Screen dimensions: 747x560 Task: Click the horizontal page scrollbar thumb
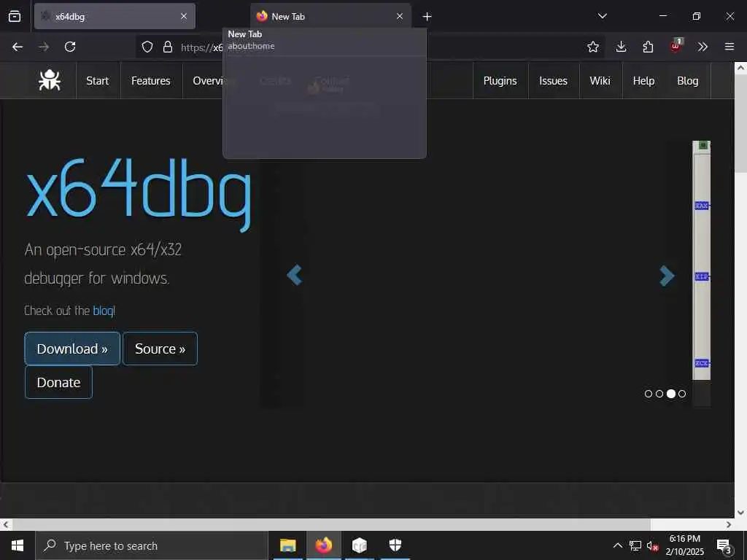click(x=332, y=524)
